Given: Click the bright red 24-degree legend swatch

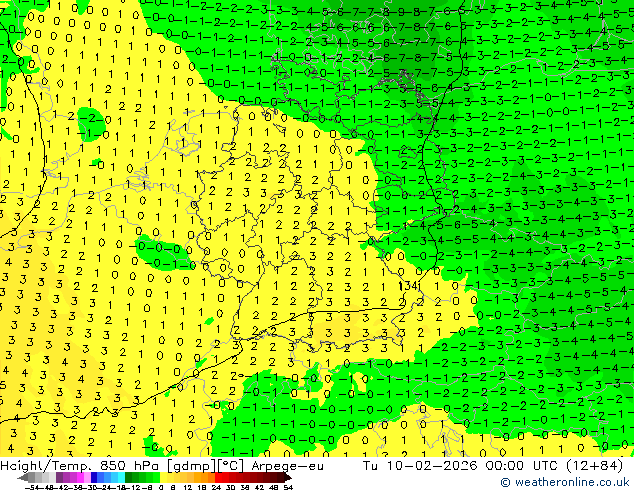Looking at the screenshot, I should 218,477.
